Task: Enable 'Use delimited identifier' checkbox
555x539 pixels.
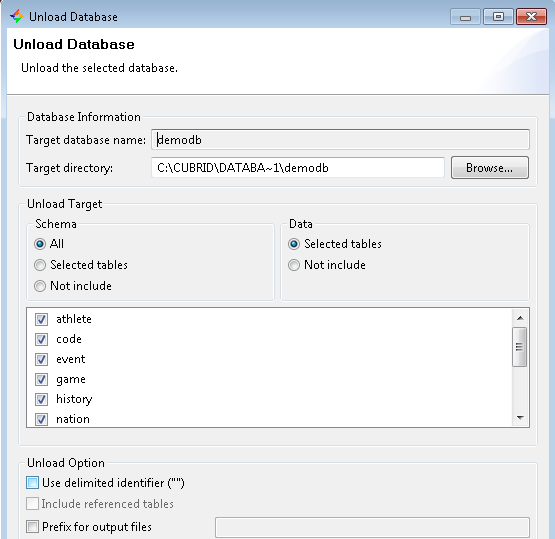Action: [x=32, y=483]
